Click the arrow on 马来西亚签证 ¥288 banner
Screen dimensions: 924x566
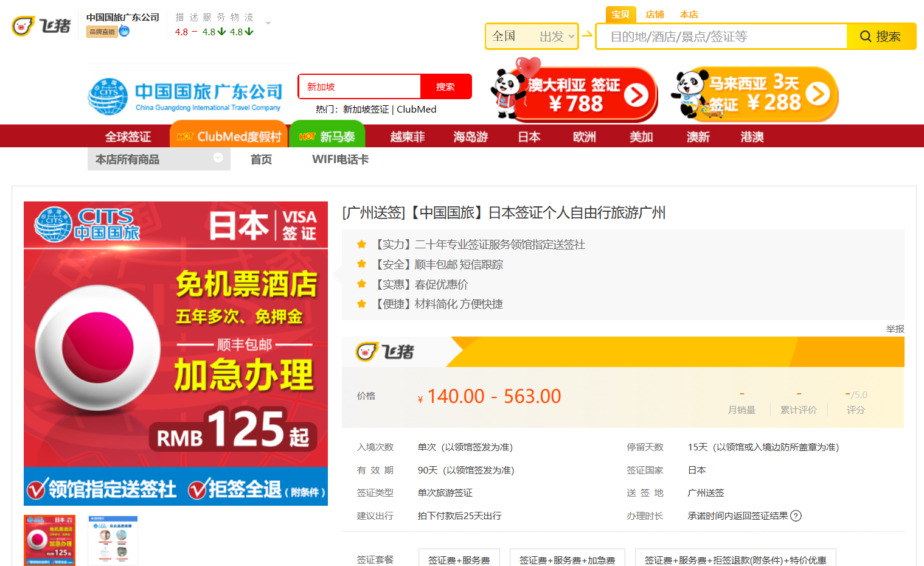click(x=818, y=94)
